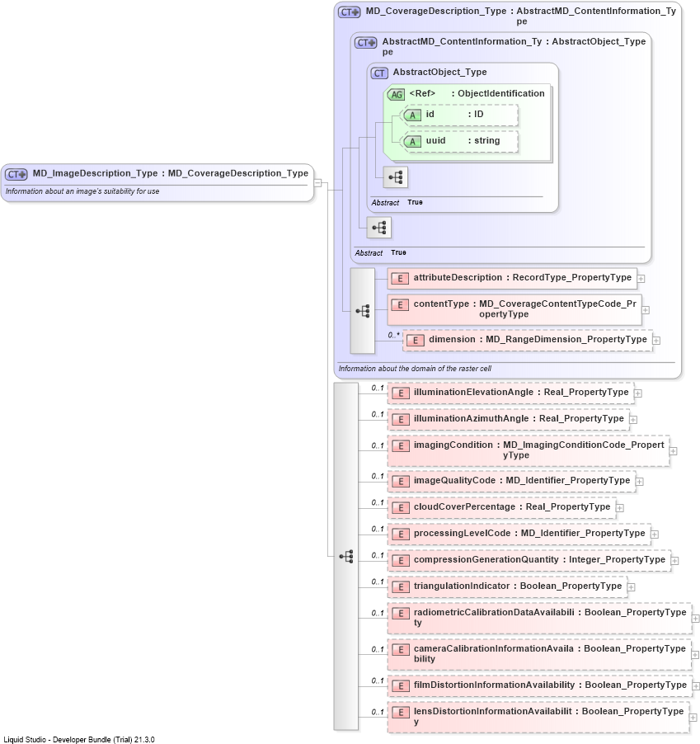Collapse the MD_ImageDescription_Type node
This screenshot has height=744, width=700.
click(x=317, y=183)
